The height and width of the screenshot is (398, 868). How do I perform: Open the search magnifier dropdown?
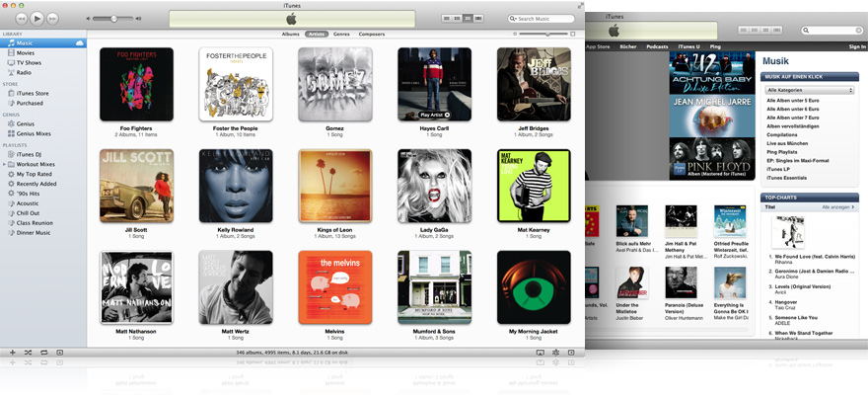(514, 19)
